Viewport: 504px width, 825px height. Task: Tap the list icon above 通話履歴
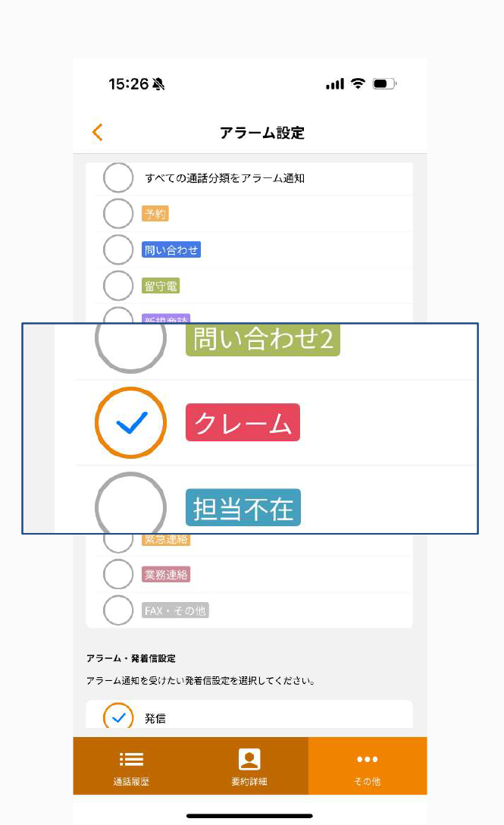click(x=130, y=758)
